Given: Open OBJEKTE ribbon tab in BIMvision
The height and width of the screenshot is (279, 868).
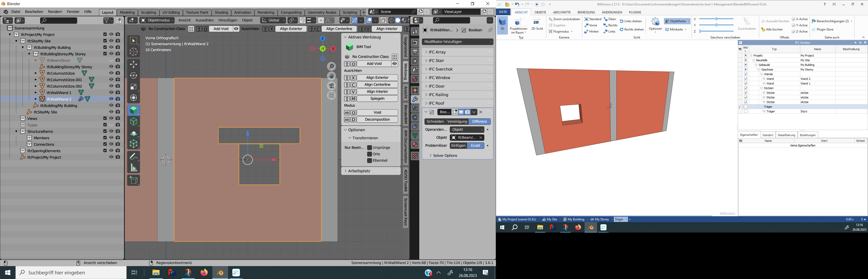Looking at the screenshot, I should pyautogui.click(x=540, y=12).
